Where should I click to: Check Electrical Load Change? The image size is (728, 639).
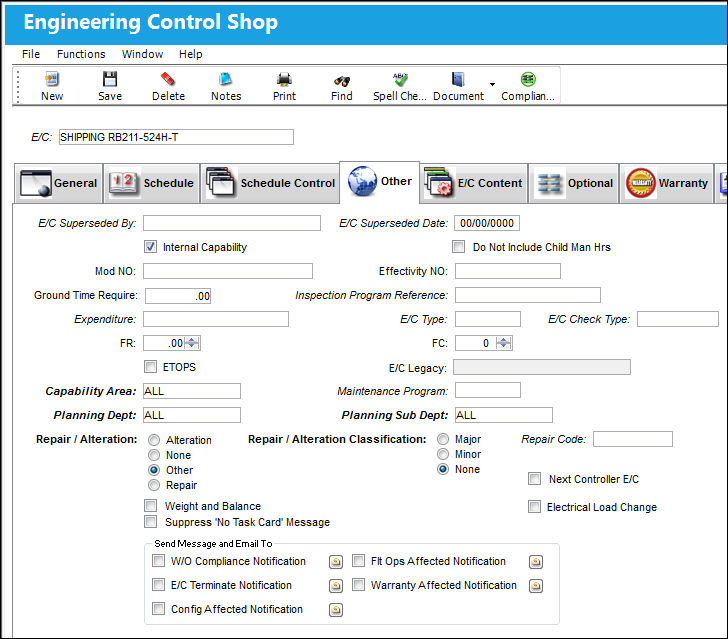coord(534,507)
